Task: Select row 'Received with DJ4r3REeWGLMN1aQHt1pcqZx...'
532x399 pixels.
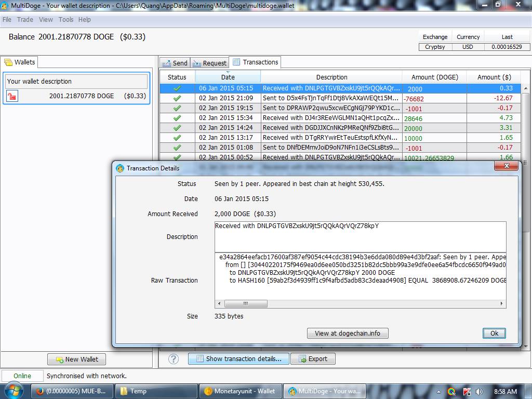Action: point(340,118)
